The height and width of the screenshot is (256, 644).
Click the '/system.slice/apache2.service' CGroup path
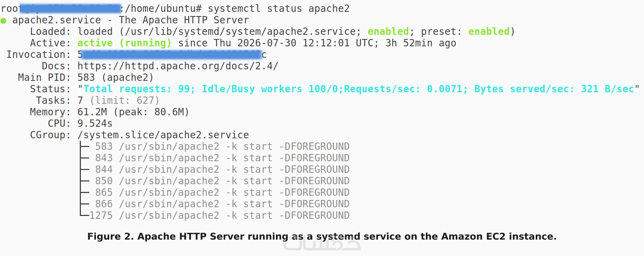click(163, 135)
